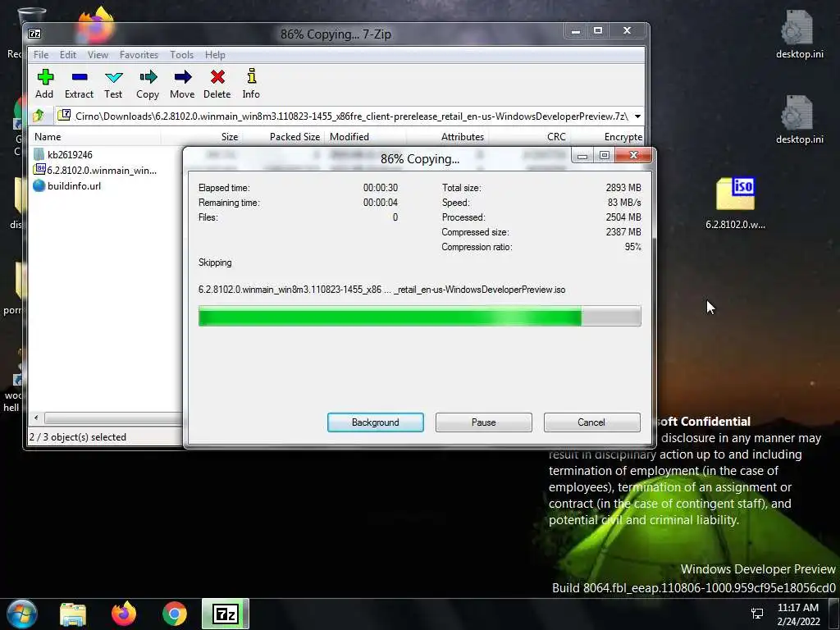Go up one folder level icon

coord(38,116)
